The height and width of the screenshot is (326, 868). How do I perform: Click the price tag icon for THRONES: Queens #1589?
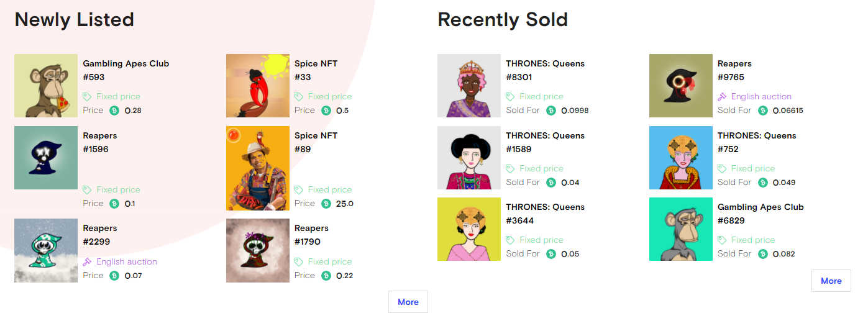tap(510, 169)
